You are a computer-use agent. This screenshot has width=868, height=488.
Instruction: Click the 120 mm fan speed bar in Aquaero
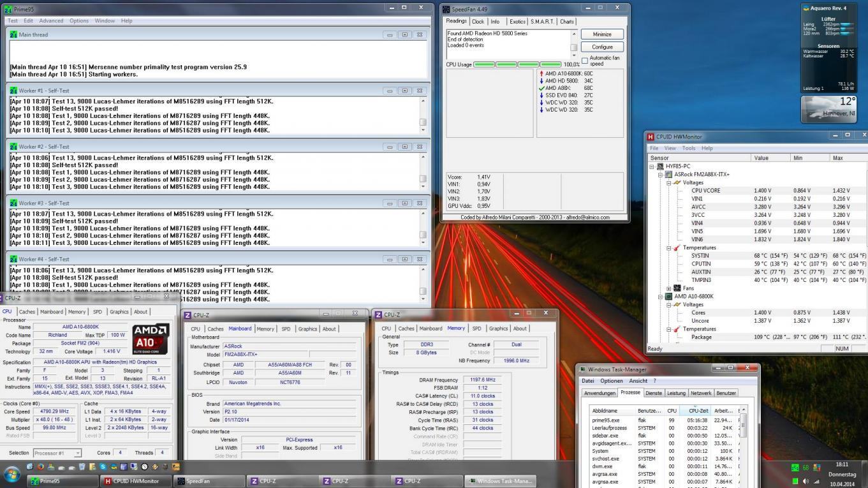pos(848,33)
